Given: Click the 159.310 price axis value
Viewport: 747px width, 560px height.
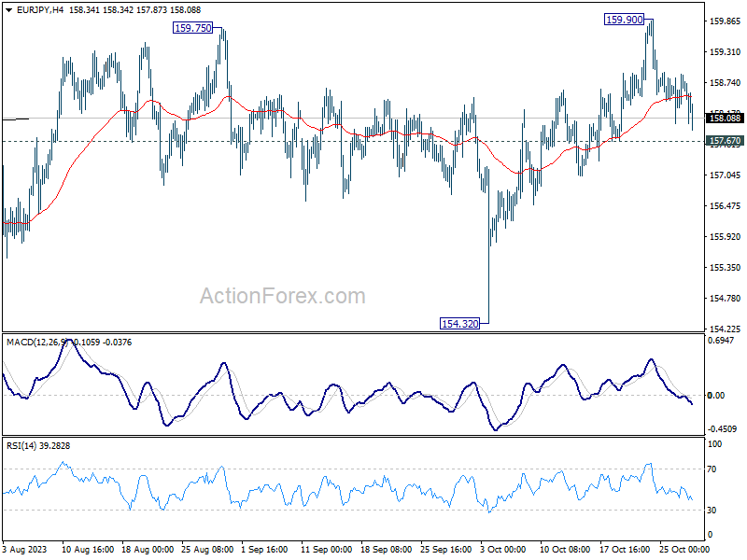Looking at the screenshot, I should 726,52.
